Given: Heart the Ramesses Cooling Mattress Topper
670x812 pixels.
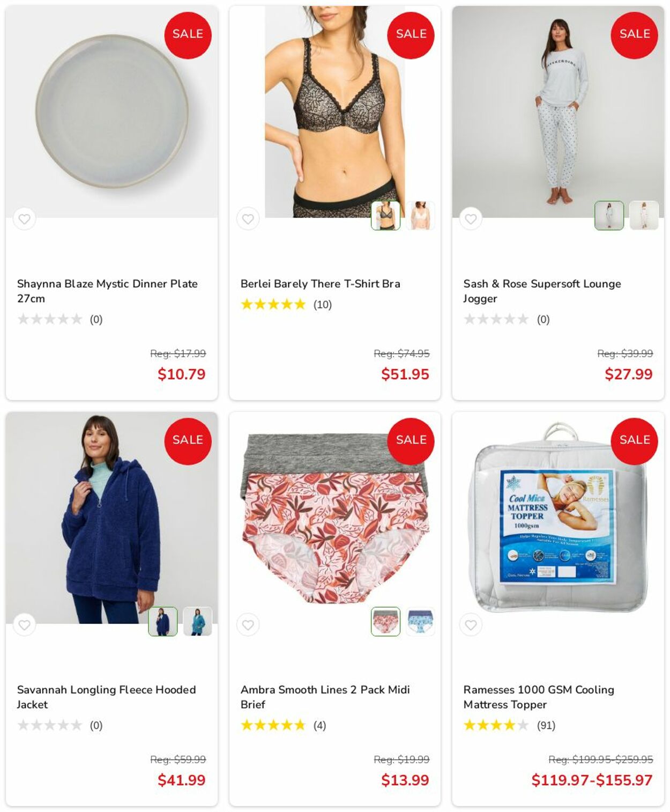Looking at the screenshot, I should pyautogui.click(x=471, y=625).
